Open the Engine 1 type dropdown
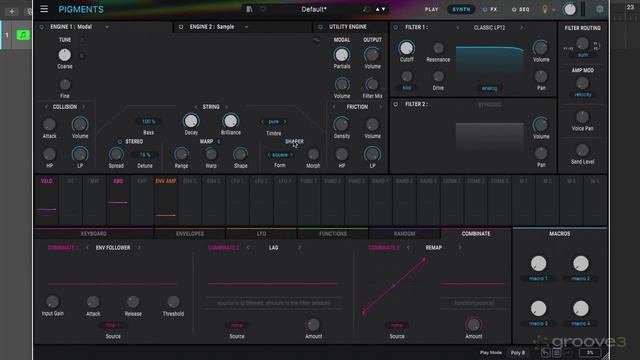Image resolution: width=640 pixels, height=360 pixels. click(x=107, y=27)
